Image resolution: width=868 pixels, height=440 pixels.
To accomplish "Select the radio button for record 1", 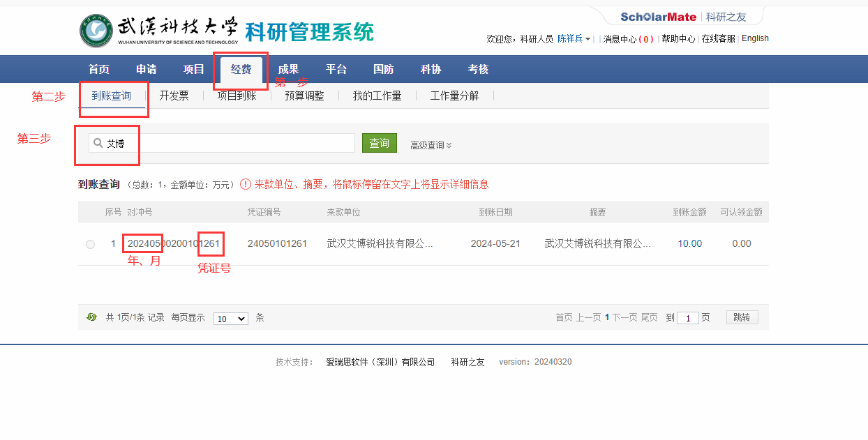I will (x=90, y=244).
